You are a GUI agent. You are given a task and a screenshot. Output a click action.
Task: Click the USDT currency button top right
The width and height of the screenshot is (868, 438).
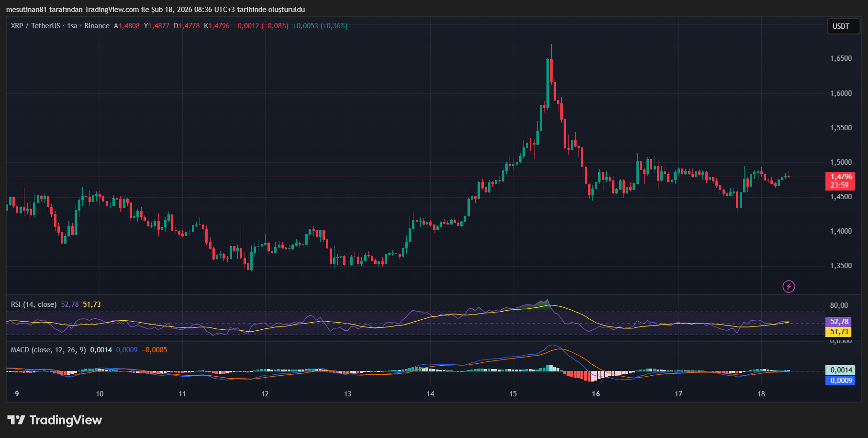click(x=843, y=26)
